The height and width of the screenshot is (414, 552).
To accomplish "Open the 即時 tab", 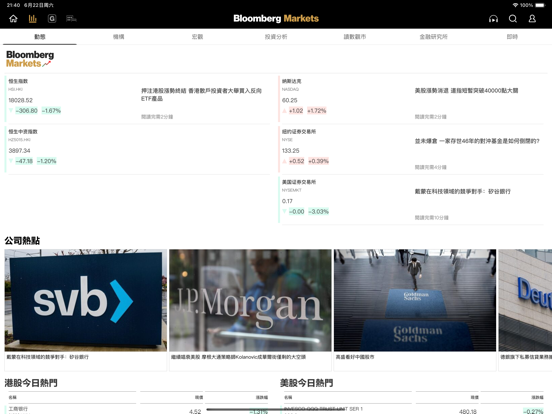I will [x=512, y=37].
